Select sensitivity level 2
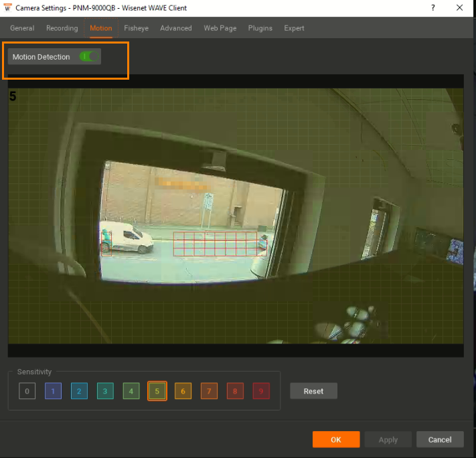476x458 pixels. point(79,391)
